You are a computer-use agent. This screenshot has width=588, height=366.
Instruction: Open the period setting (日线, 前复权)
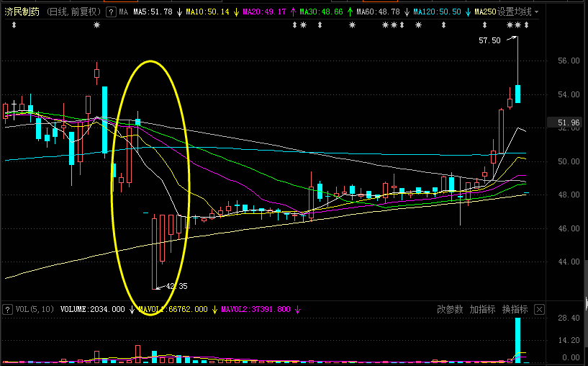coord(74,12)
